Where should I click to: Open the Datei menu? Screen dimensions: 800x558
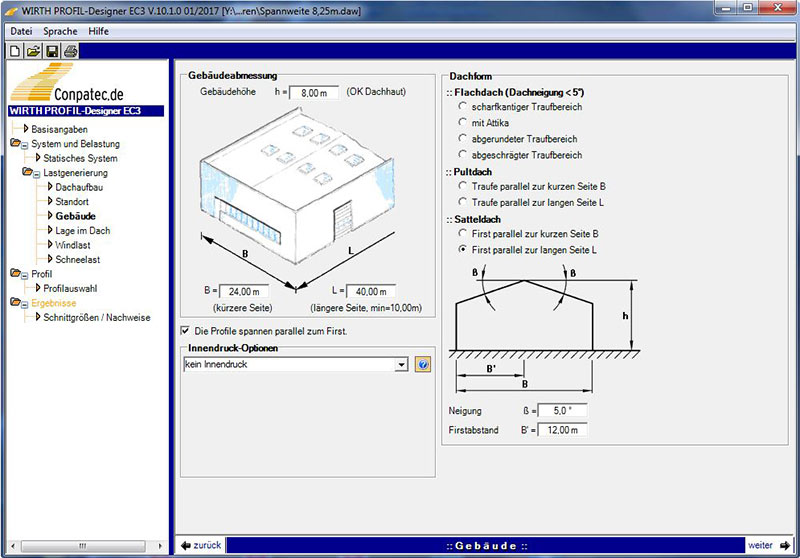pos(20,31)
